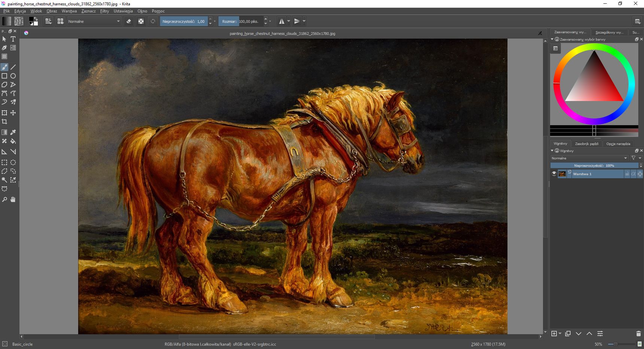The width and height of the screenshot is (644, 349).
Task: Move layer up with arrow button
Action: 589,334
